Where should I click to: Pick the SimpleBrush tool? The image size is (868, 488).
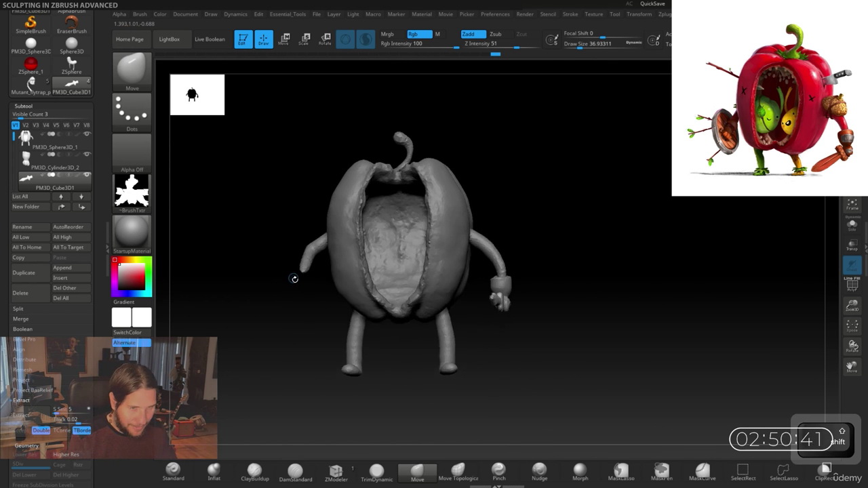[31, 26]
